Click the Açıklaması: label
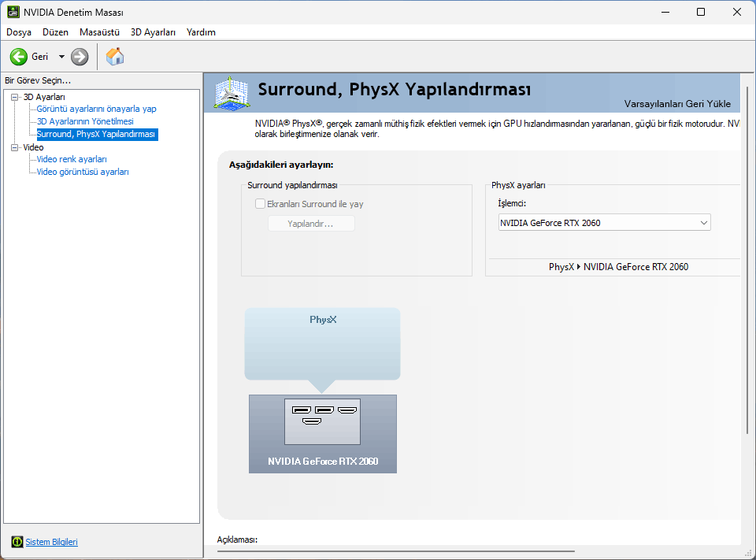 [237, 540]
